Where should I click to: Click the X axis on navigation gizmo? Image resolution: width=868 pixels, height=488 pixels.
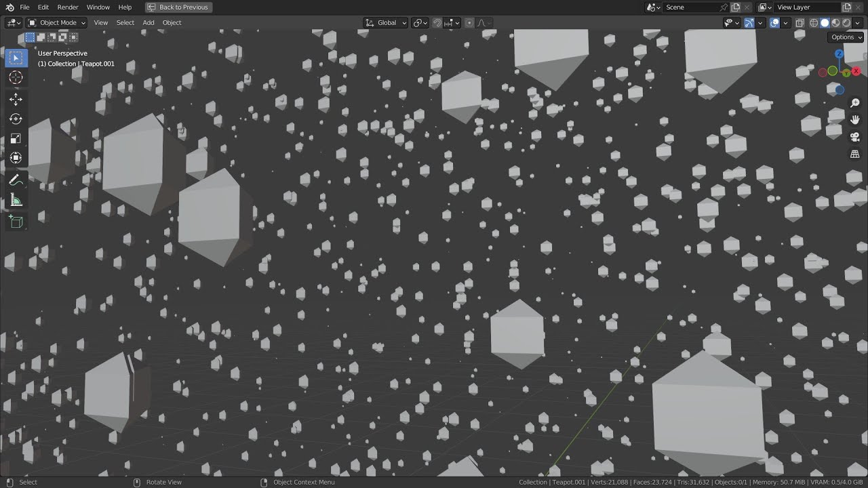tap(856, 71)
